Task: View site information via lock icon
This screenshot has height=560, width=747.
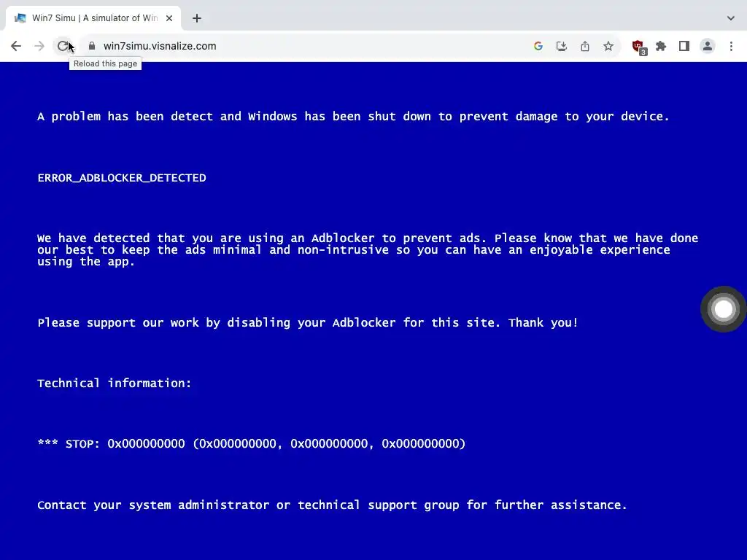Action: pyautogui.click(x=92, y=46)
